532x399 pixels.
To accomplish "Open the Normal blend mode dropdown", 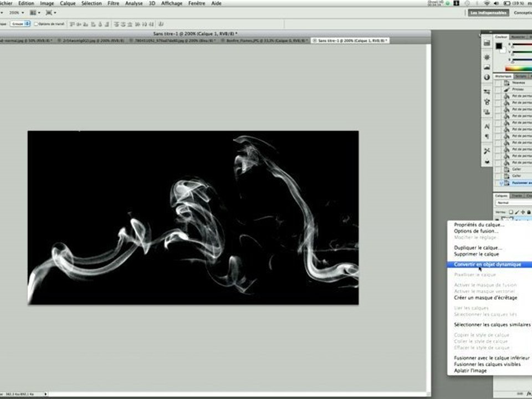I will coord(514,203).
